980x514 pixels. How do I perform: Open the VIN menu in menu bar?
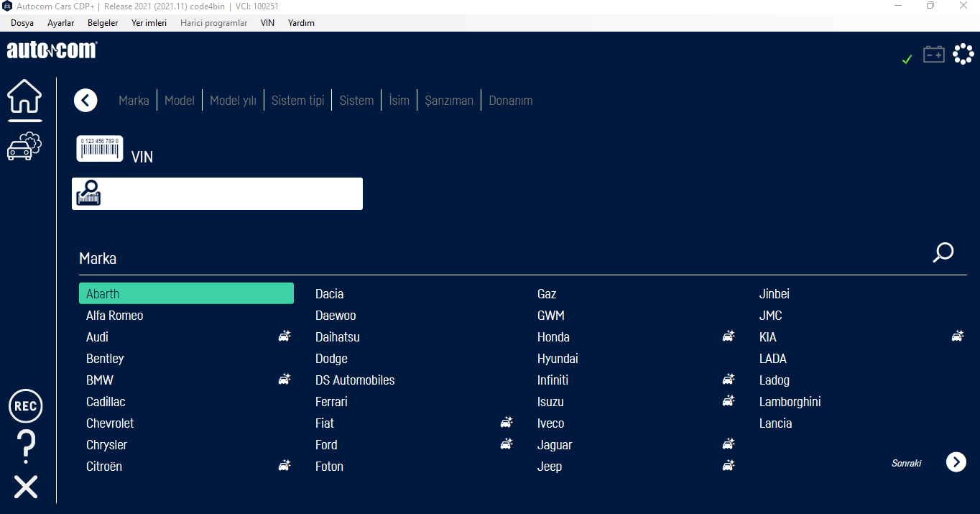click(x=267, y=23)
